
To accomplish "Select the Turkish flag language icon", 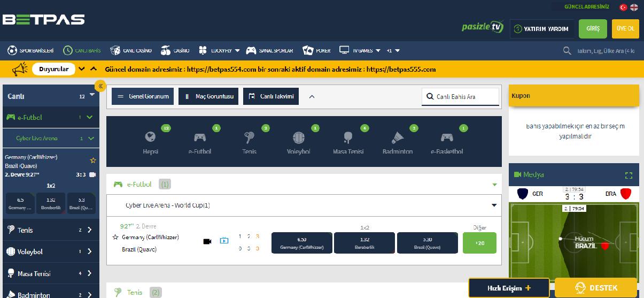I will click(623, 7).
